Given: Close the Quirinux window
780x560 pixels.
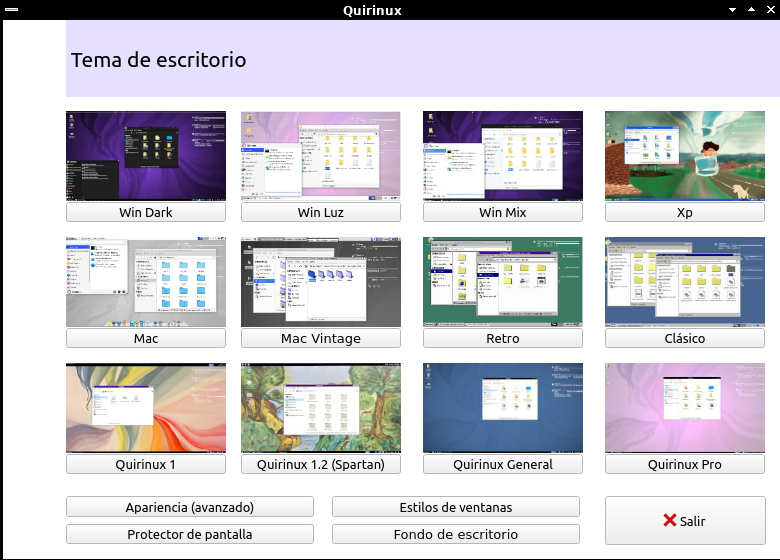Looking at the screenshot, I should [x=771, y=9].
